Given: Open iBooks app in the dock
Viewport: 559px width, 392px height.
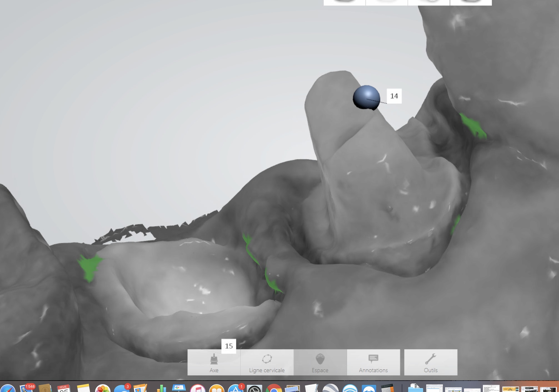Looking at the screenshot, I should click(216, 389).
